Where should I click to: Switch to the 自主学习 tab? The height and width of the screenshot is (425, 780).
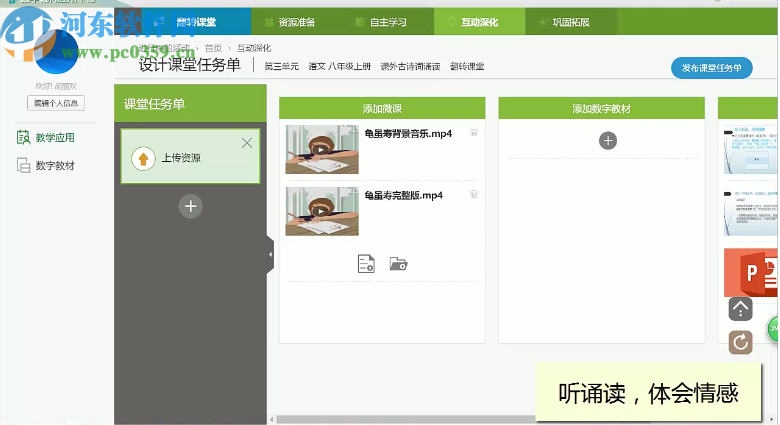388,22
